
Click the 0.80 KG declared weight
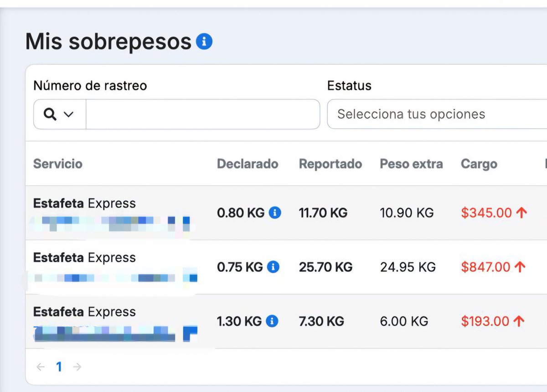click(x=241, y=212)
